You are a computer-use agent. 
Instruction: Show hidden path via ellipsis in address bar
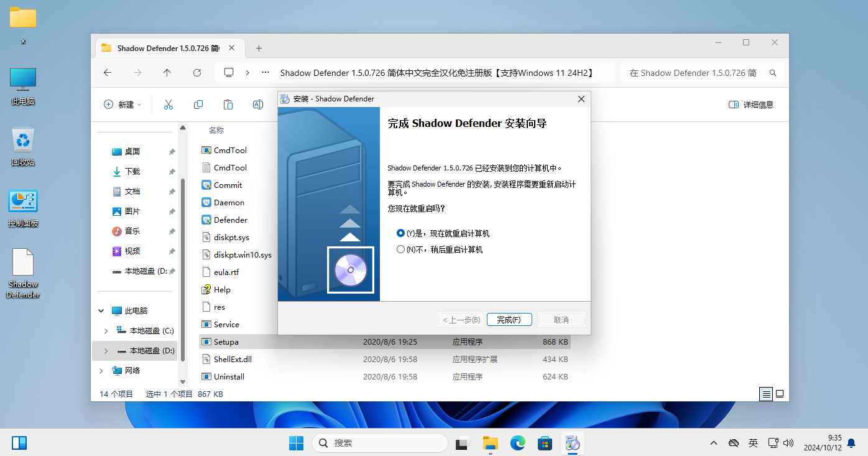[266, 73]
